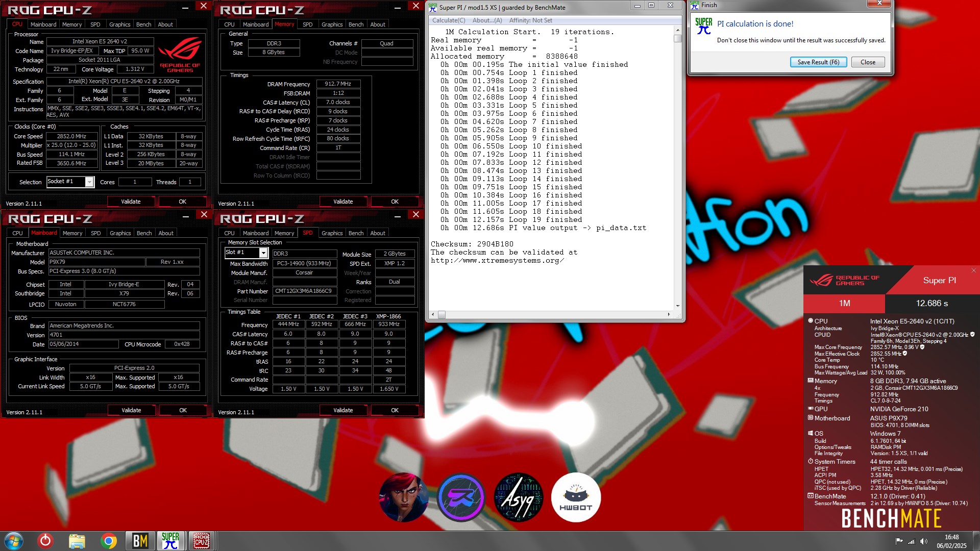Screen dimensions: 980x551
Task: Open CPU tab in the CPU-Z memory timings window
Action: 229,24
